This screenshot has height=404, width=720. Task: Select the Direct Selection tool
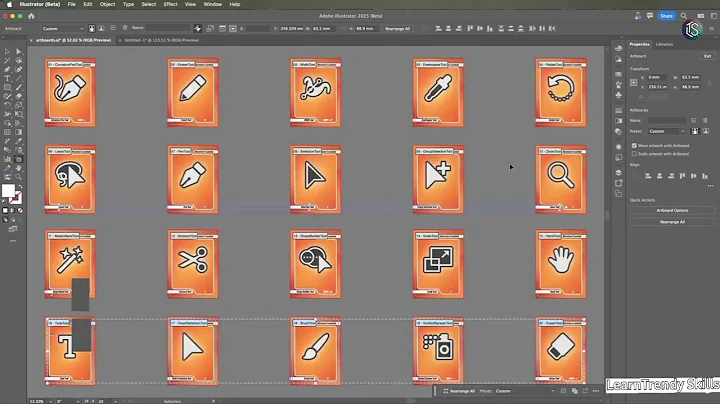click(19, 51)
